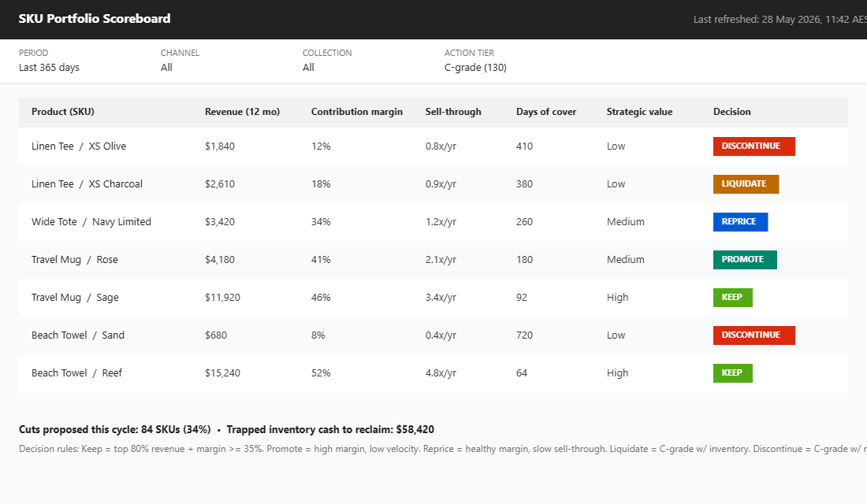Sort by Contribution margin column header
867x504 pixels.
(356, 112)
